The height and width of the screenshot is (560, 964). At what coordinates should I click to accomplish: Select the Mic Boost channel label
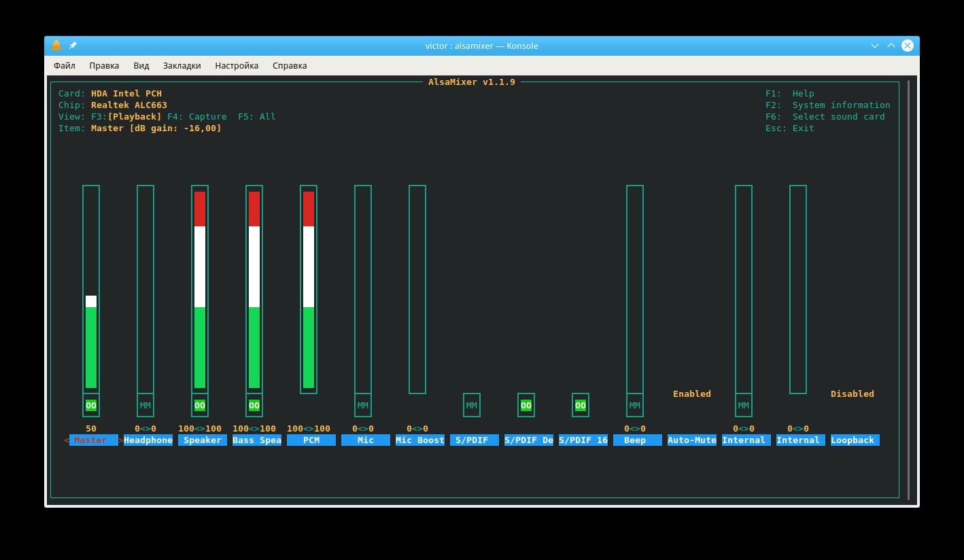tap(420, 440)
